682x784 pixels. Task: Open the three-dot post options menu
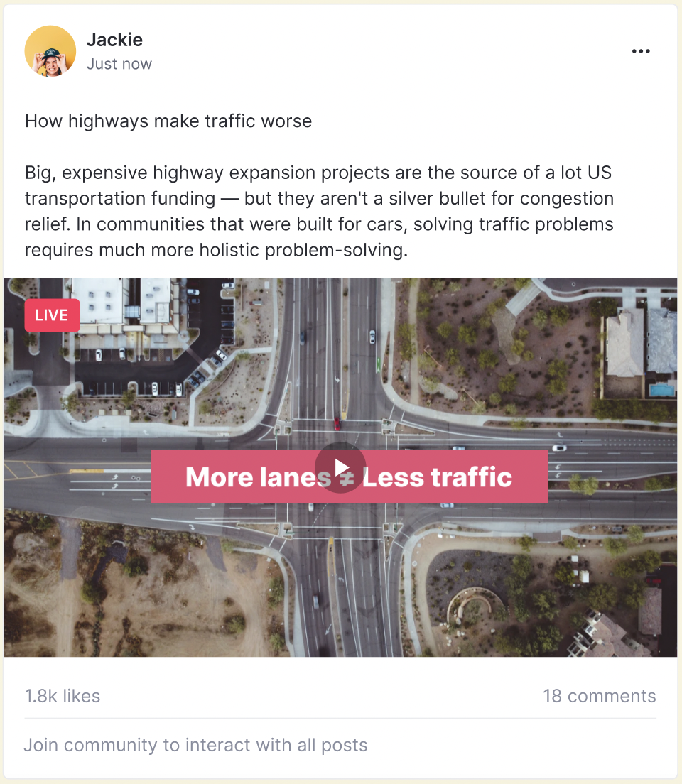point(641,51)
